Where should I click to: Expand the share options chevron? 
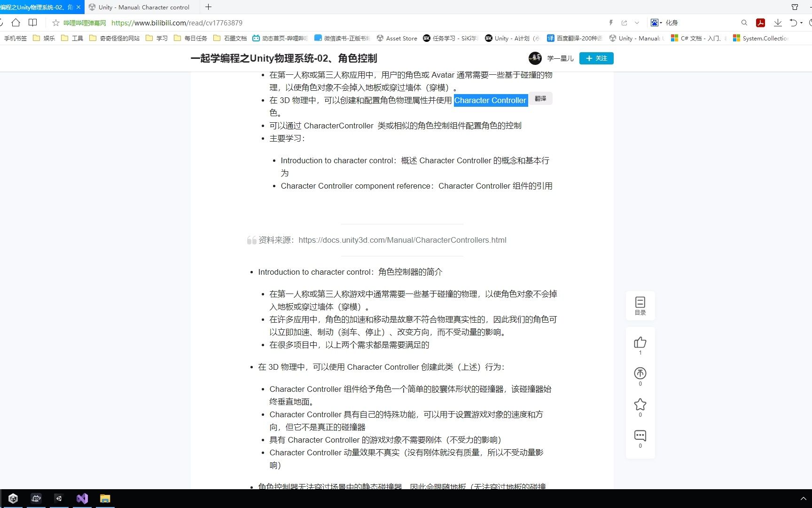pos(637,23)
